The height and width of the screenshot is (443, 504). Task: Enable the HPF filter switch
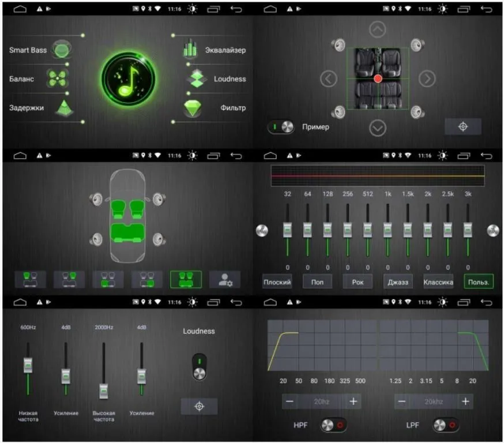(x=334, y=425)
